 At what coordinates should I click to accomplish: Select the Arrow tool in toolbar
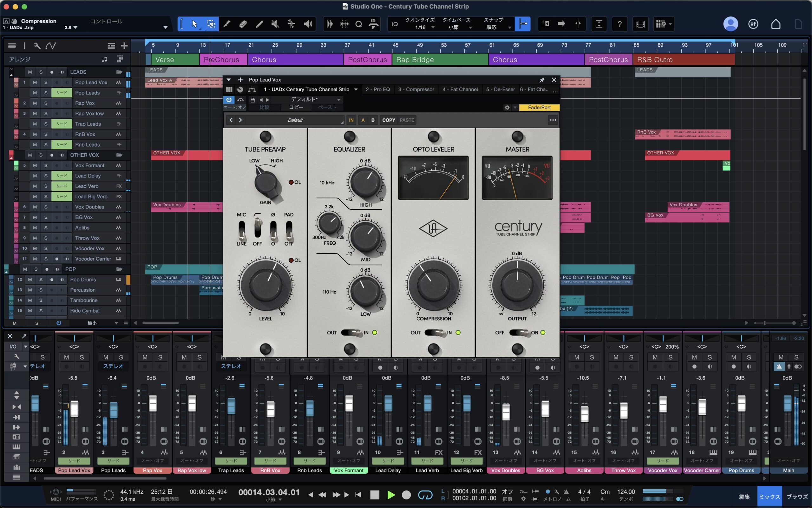point(194,24)
